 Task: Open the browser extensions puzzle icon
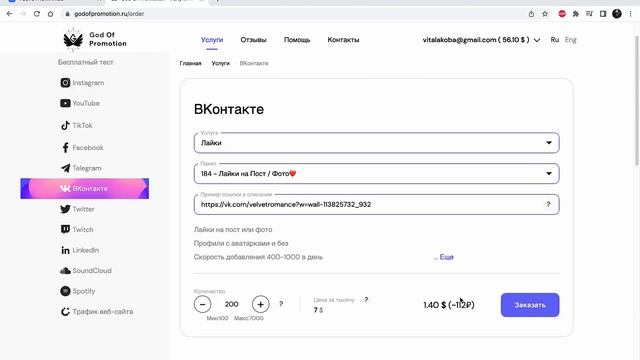[x=576, y=13]
